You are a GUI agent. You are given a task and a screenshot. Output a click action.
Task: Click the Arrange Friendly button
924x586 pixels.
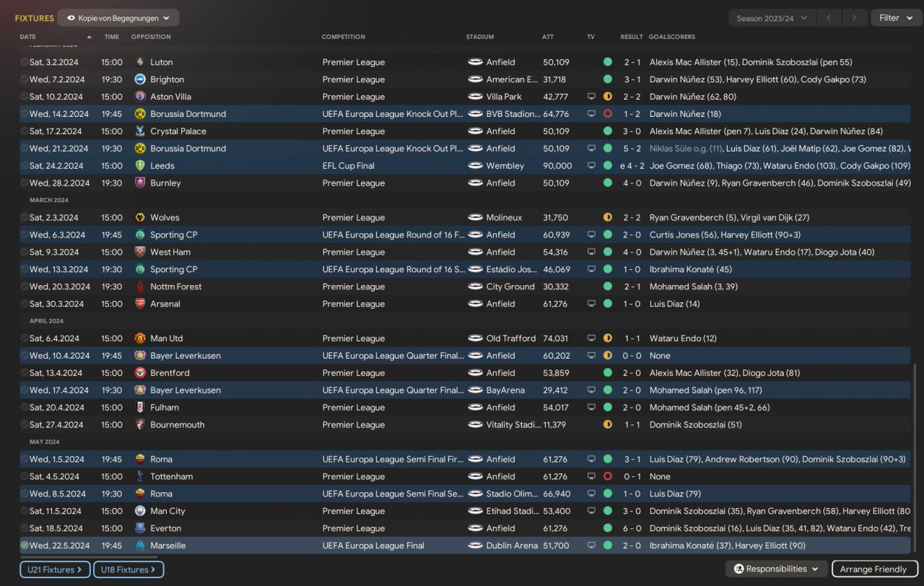click(875, 569)
